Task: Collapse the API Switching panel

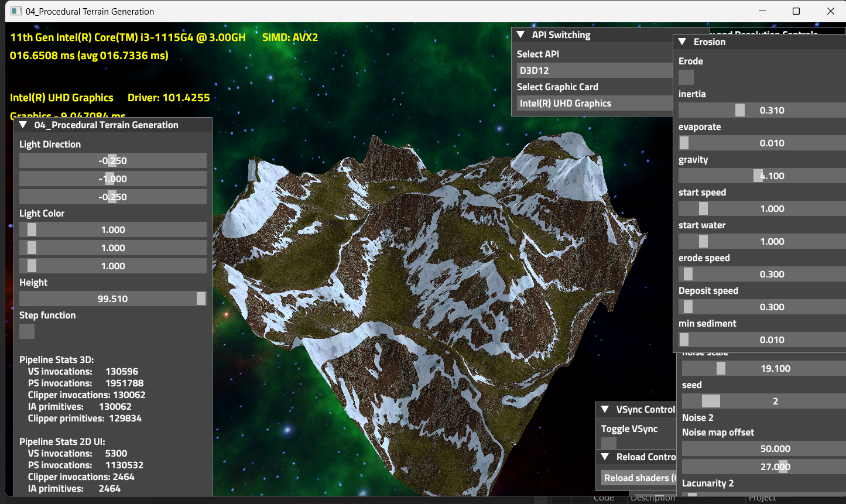Action: pyautogui.click(x=520, y=35)
